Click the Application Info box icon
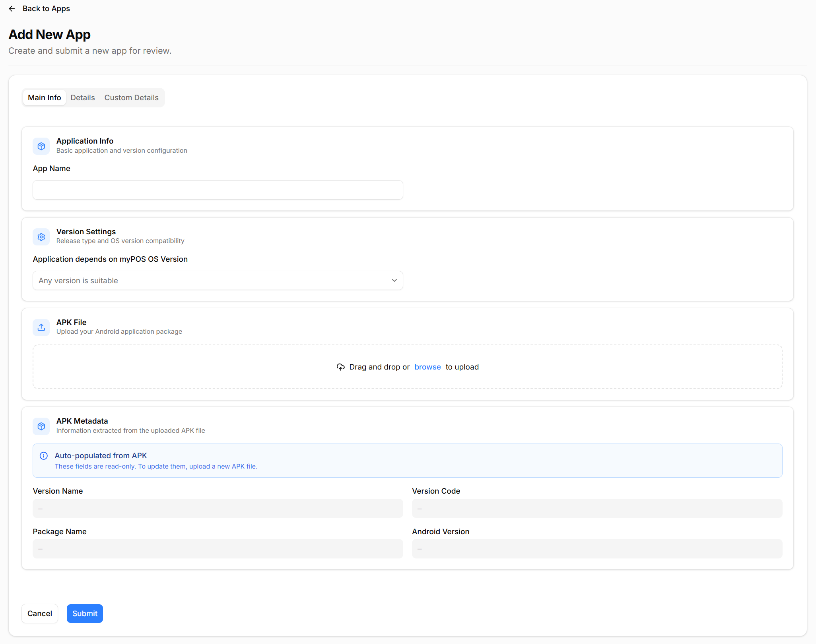The image size is (816, 644). 41,146
